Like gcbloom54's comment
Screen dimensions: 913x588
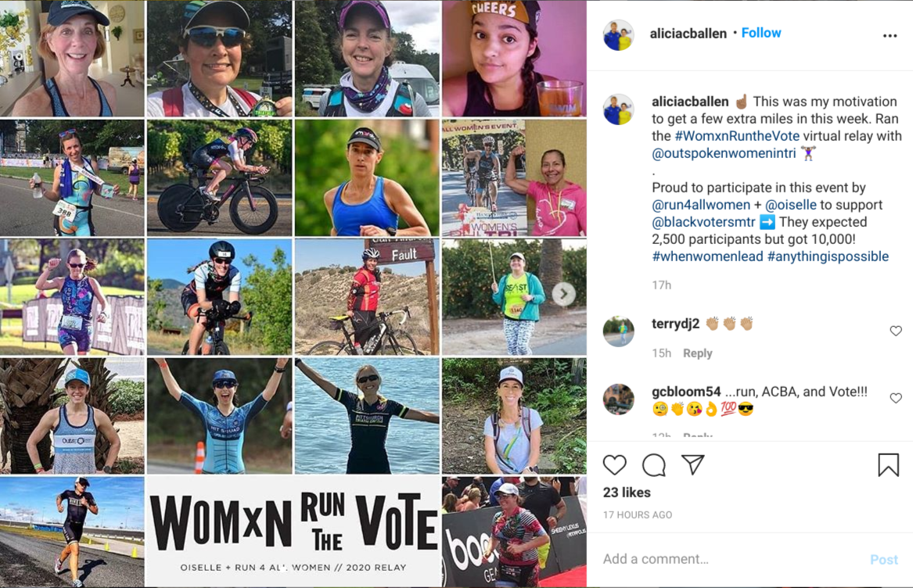(896, 398)
